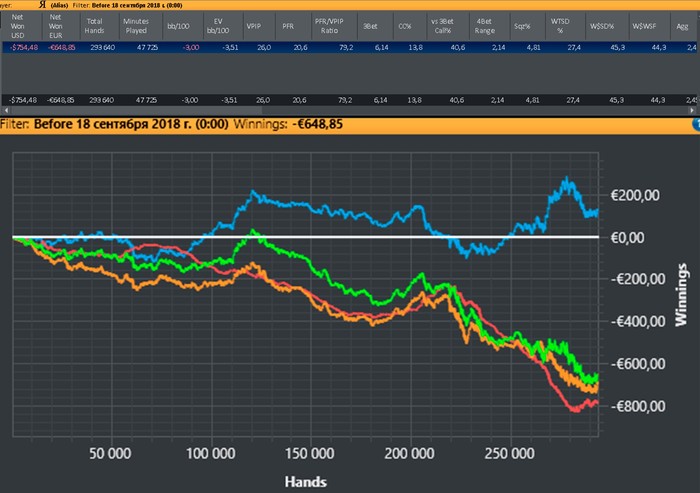
Task: Sort by bb/100 column header
Action: (x=183, y=26)
